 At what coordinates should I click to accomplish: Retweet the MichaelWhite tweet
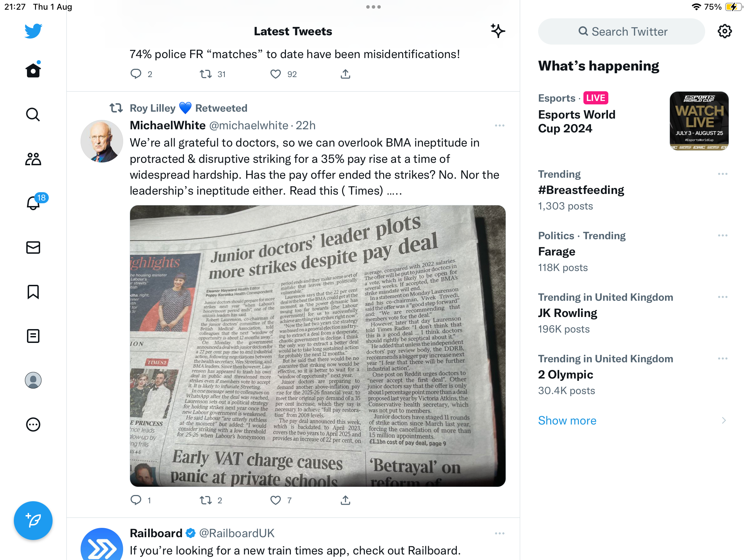[206, 500]
